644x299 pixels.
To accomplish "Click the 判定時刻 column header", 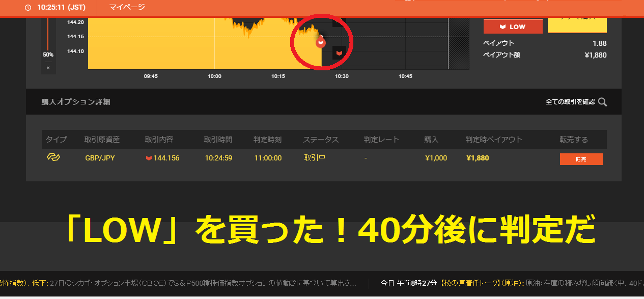I will coord(267,140).
